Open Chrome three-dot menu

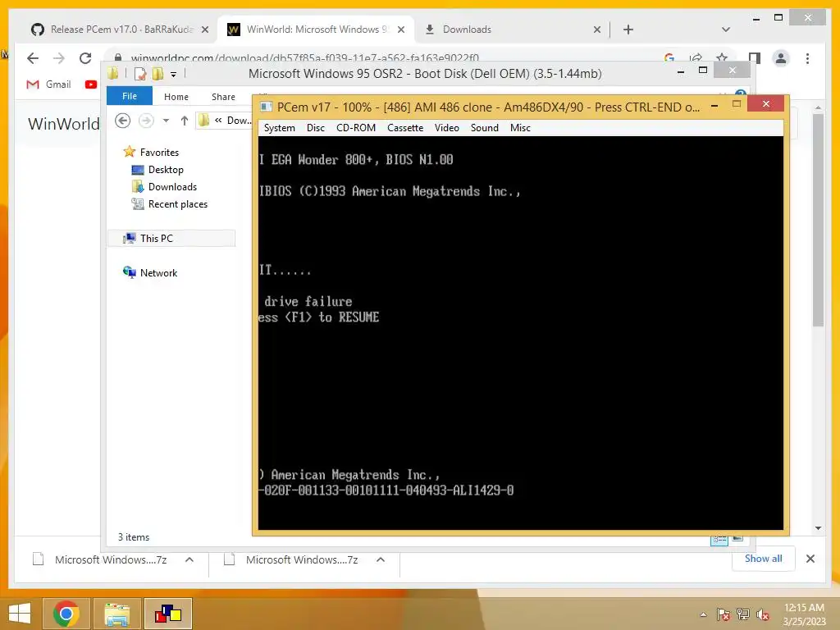point(807,58)
